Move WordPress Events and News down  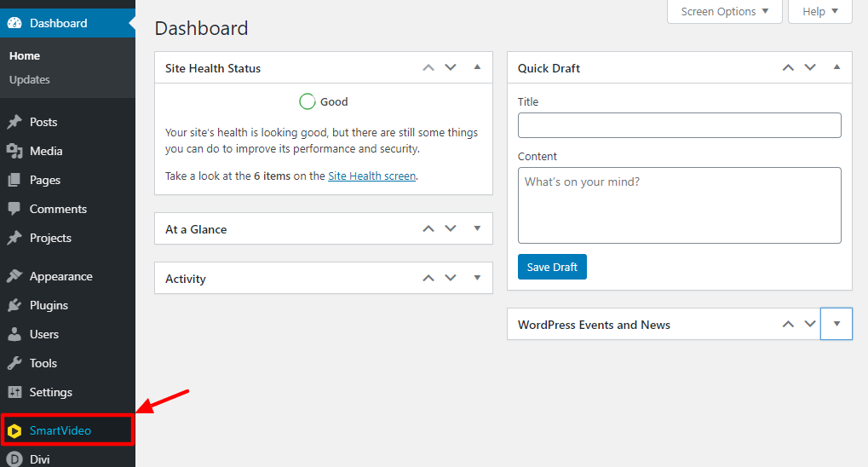810,324
